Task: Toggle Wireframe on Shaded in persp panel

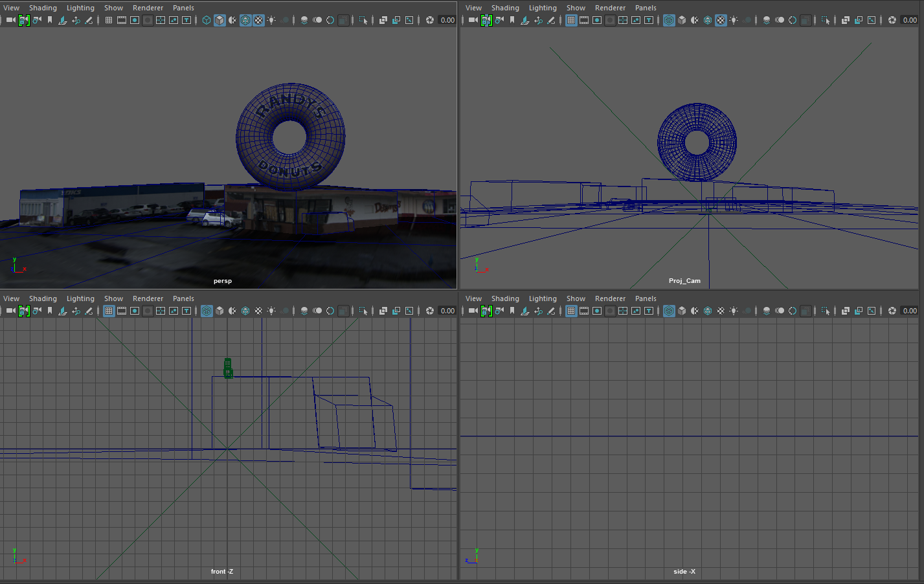Action: click(x=245, y=20)
